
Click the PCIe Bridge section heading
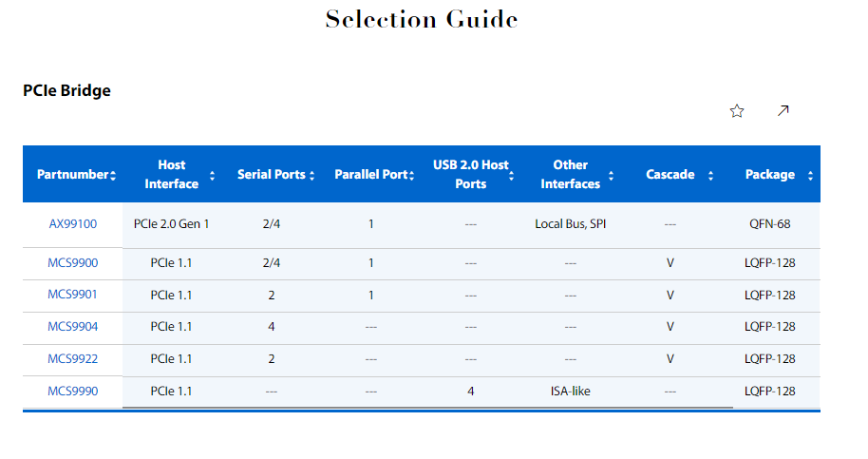(66, 90)
